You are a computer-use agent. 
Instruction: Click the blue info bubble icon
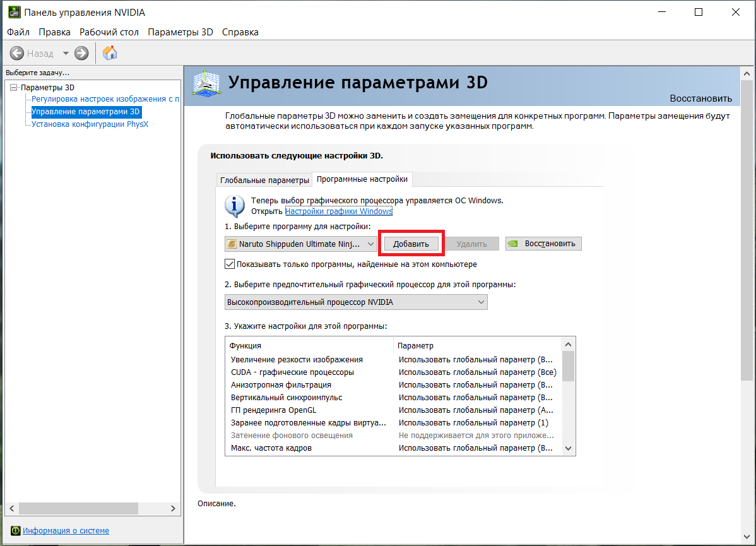pyautogui.click(x=235, y=206)
